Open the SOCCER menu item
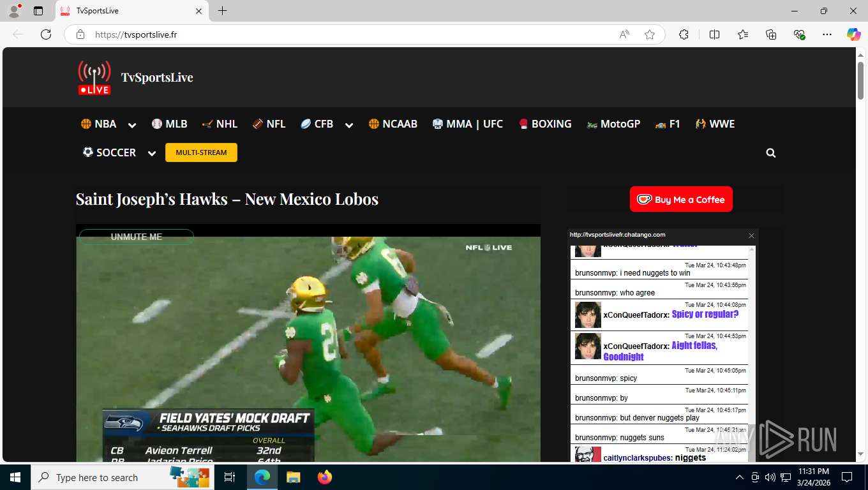Screen dimensions: 868x490 pyautogui.click(x=109, y=152)
